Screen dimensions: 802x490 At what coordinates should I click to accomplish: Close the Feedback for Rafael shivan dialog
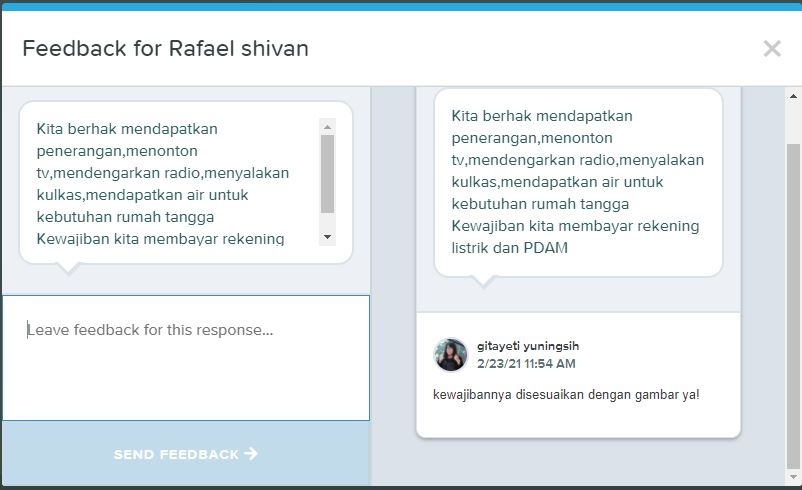[772, 49]
